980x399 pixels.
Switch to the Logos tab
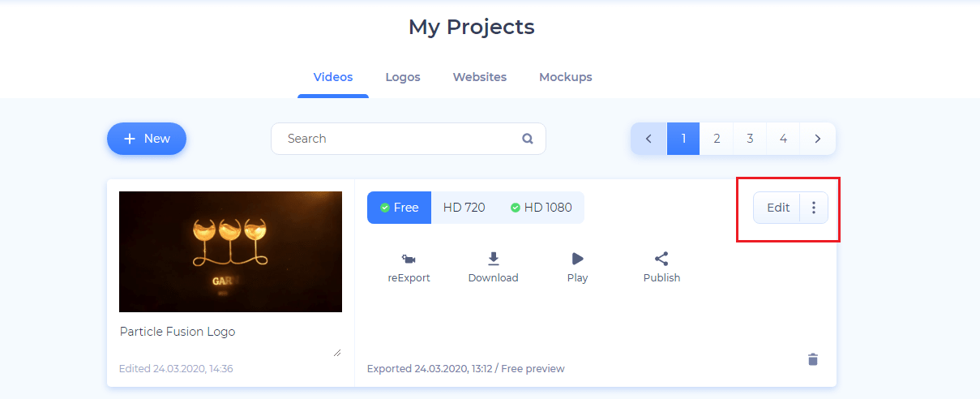point(403,77)
